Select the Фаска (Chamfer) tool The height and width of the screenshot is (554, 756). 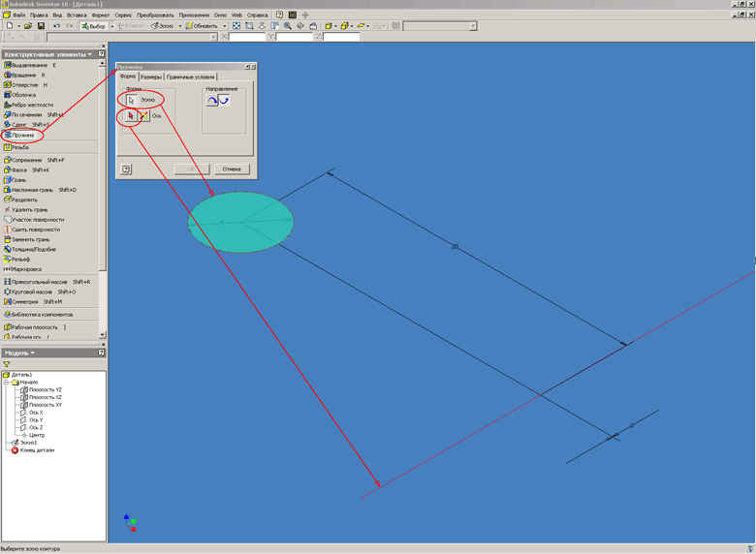pos(26,170)
